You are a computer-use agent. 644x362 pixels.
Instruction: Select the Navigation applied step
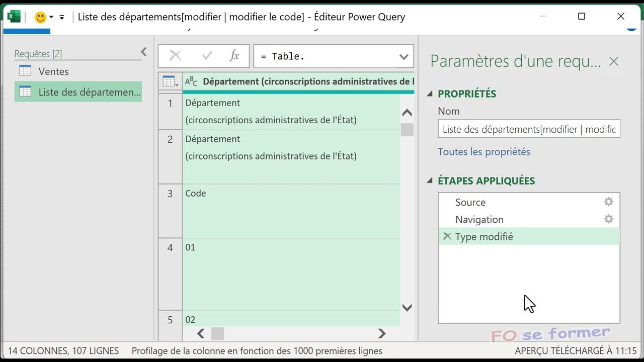tap(529, 219)
